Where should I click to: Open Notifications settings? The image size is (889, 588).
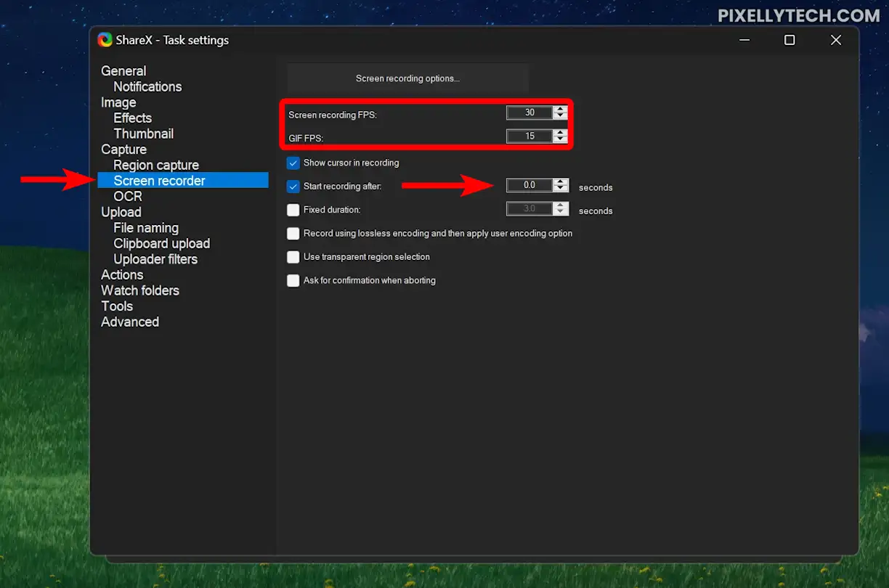click(x=147, y=86)
